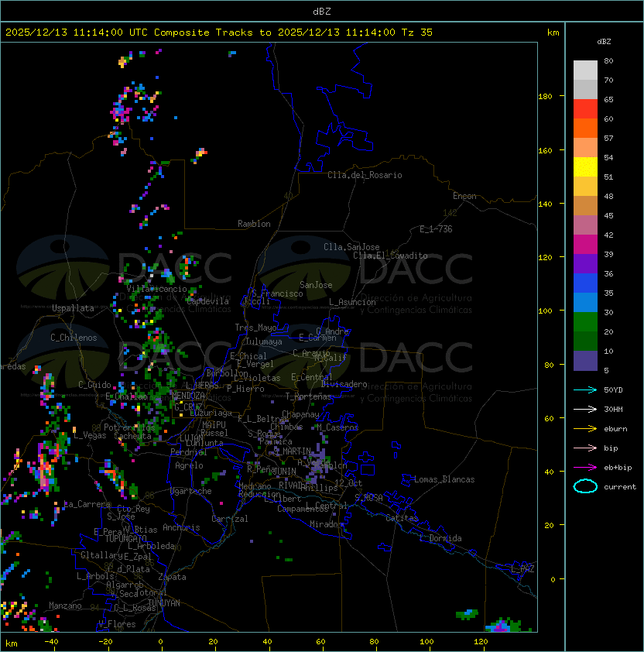The height and width of the screenshot is (652, 644).
Task: Click the magenta eb+bip arrow in legend
Action: pos(585,468)
